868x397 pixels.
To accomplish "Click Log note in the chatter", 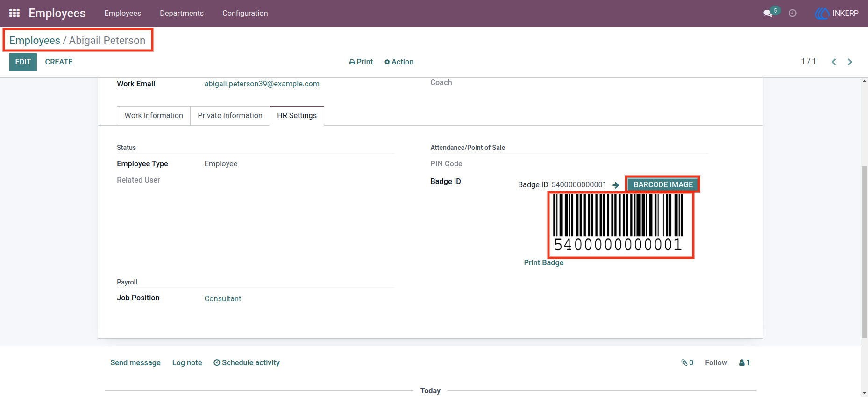I will point(187,362).
